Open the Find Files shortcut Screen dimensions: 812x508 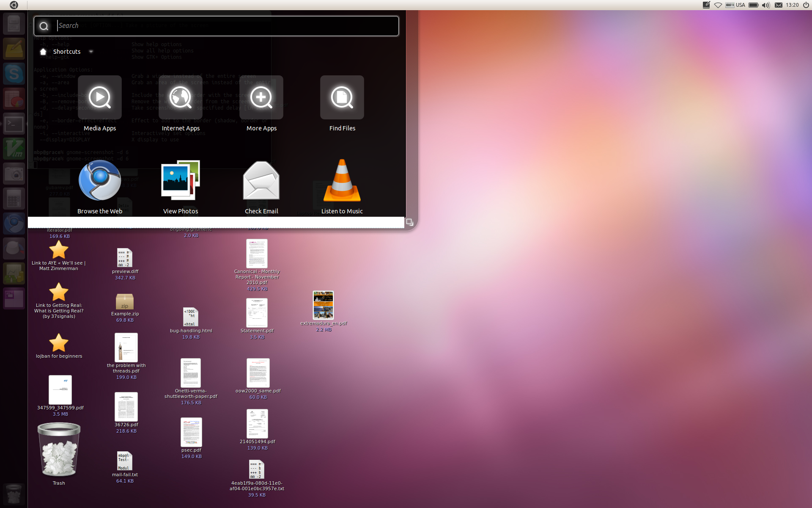342,98
